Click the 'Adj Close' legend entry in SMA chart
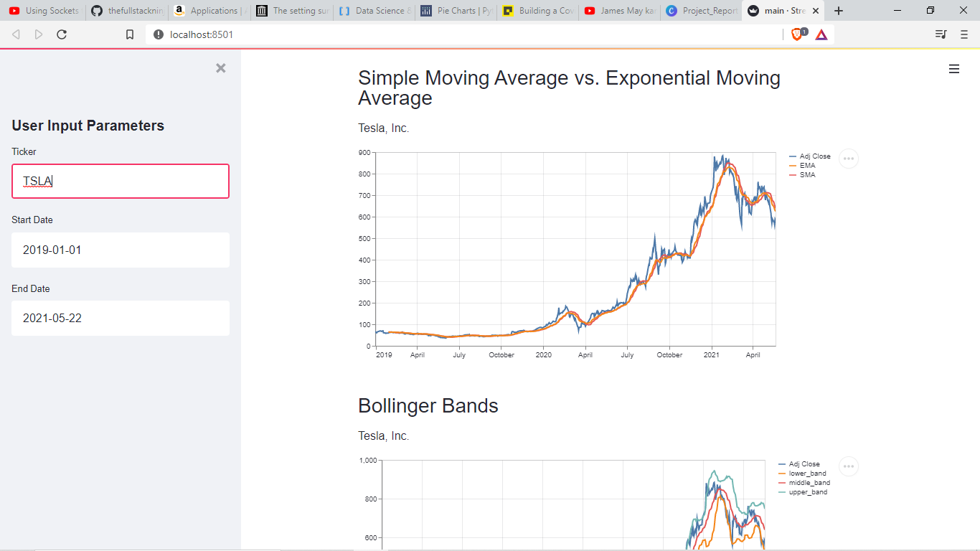980x551 pixels. point(809,156)
